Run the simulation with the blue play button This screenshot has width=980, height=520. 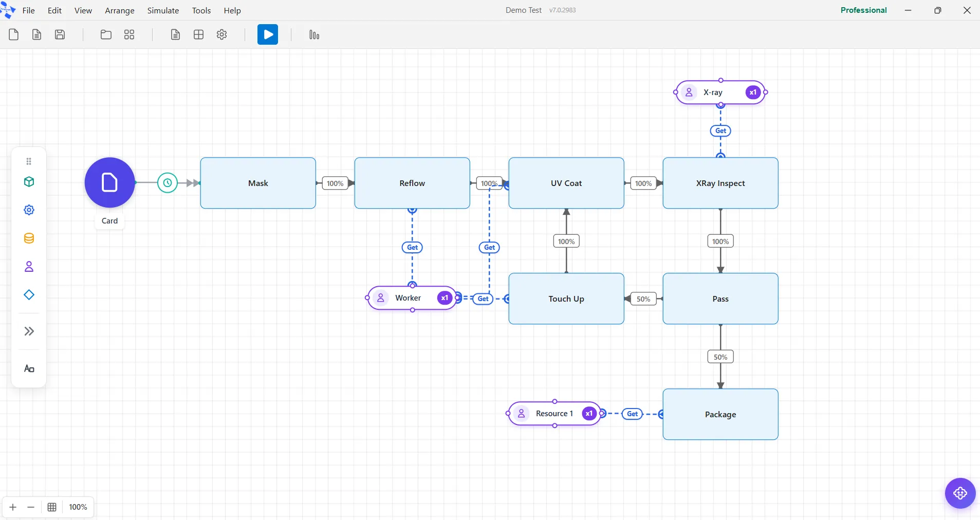[x=268, y=34]
